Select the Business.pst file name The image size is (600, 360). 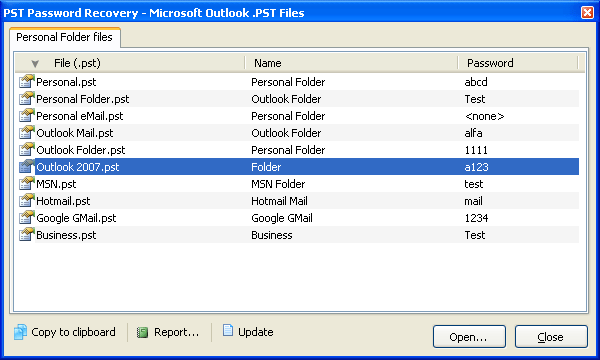(66, 235)
